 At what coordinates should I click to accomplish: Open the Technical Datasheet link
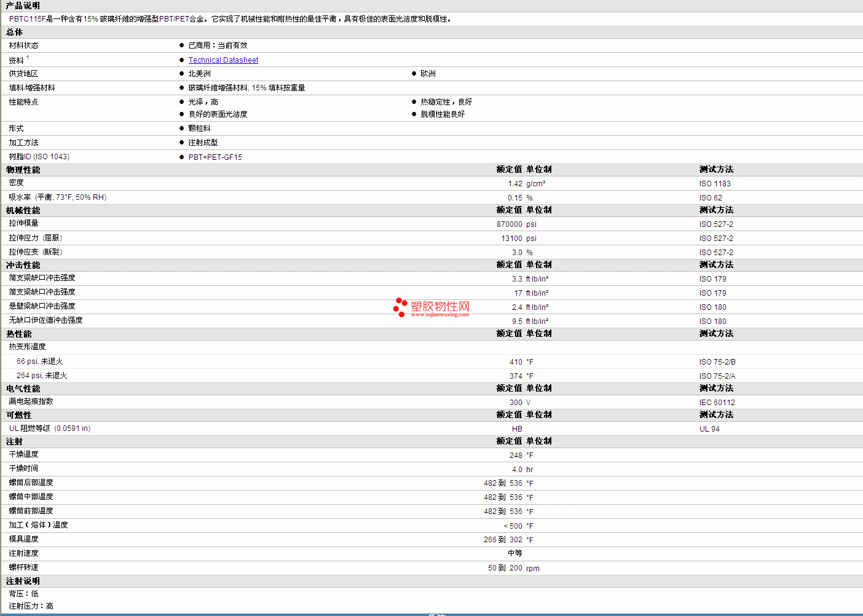[223, 60]
